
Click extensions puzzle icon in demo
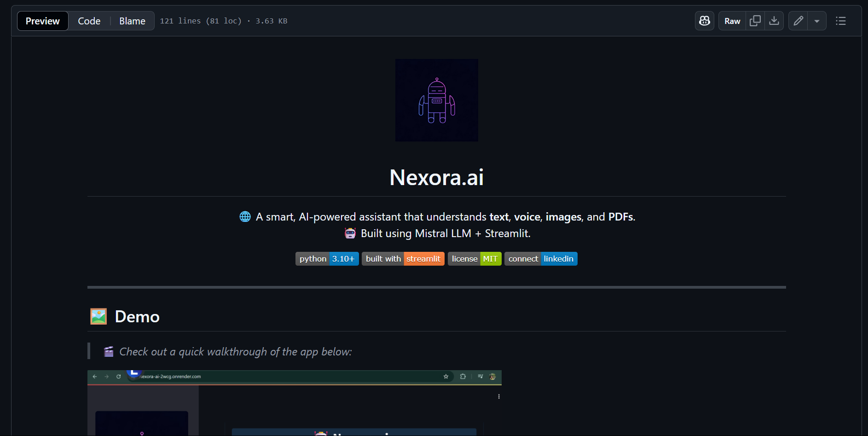(x=463, y=377)
